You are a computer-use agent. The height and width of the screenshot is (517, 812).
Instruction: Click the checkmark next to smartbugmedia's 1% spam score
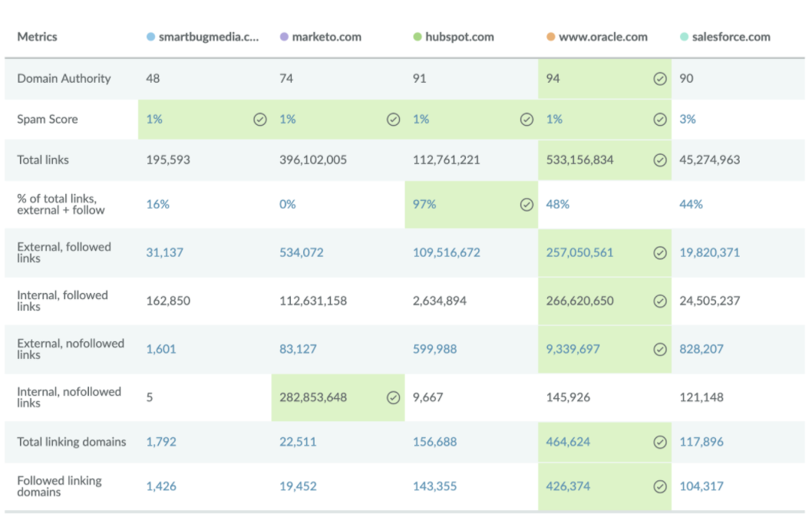coord(261,119)
